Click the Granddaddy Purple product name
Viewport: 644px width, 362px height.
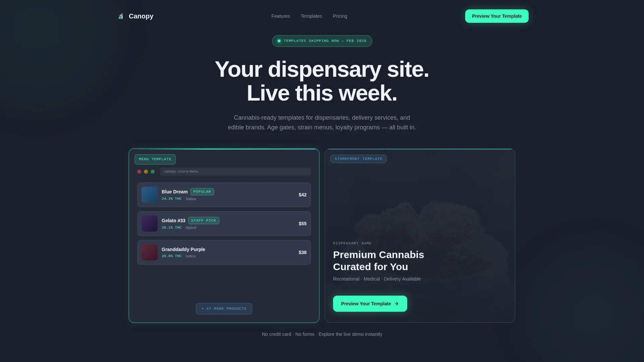(183, 249)
